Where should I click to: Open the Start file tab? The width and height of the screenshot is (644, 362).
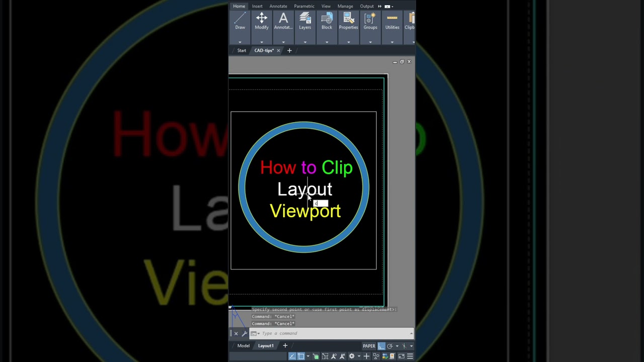tap(242, 50)
